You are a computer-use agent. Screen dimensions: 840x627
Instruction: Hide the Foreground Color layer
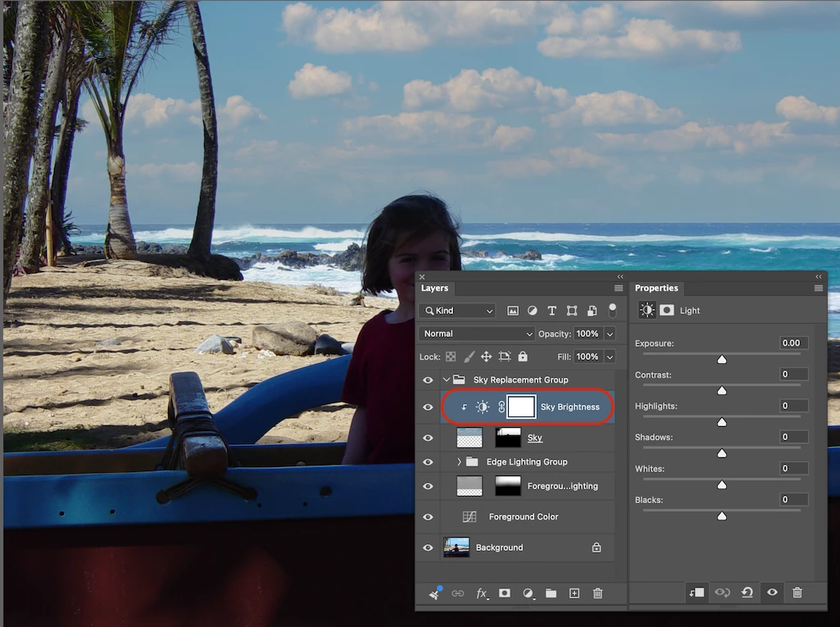point(428,517)
